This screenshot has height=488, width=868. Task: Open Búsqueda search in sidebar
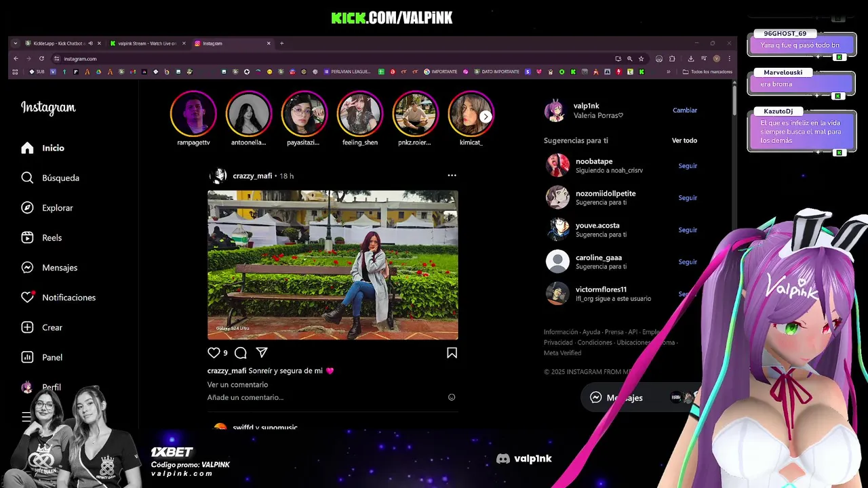pyautogui.click(x=50, y=178)
